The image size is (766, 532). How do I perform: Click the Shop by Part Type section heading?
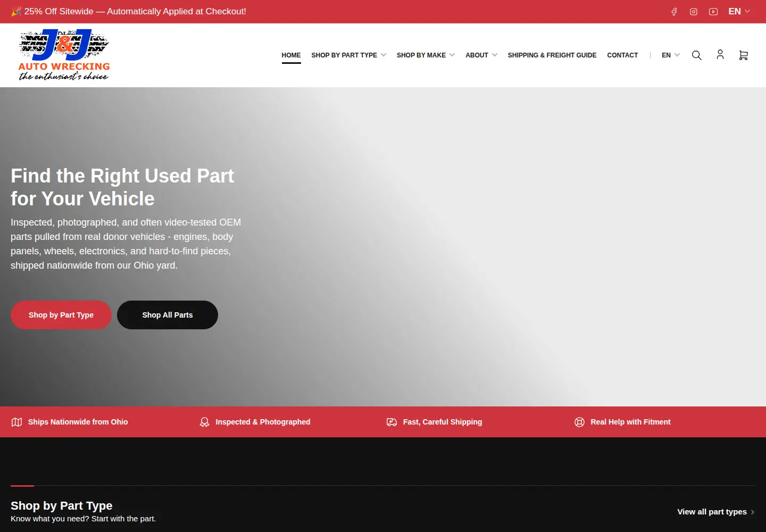62,505
